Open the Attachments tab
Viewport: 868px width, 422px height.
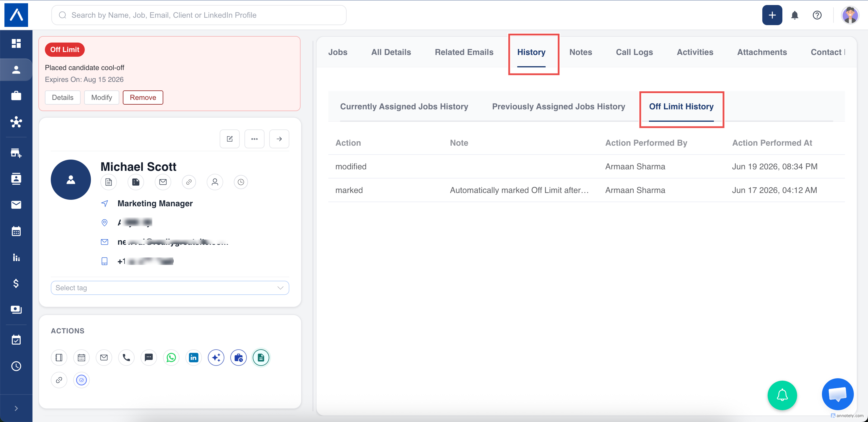click(762, 52)
